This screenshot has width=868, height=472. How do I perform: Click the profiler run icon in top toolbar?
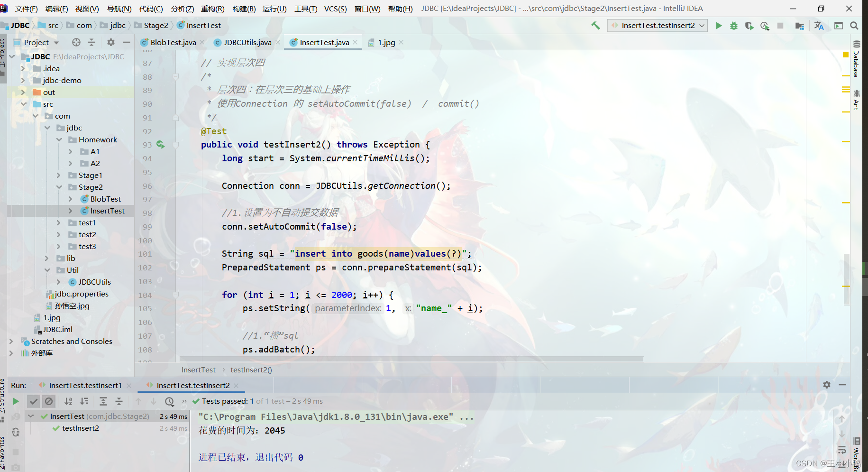pyautogui.click(x=765, y=26)
